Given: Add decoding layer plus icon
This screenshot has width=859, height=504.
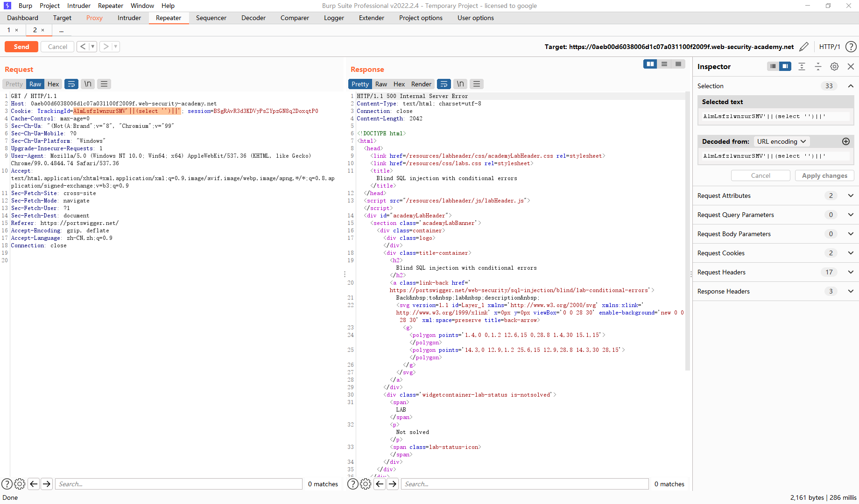Looking at the screenshot, I should [845, 141].
